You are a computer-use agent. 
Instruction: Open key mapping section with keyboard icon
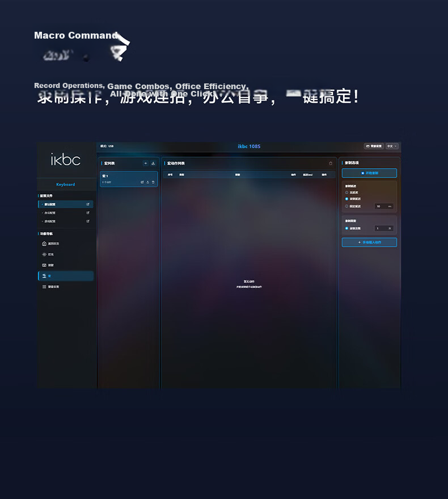click(44, 265)
